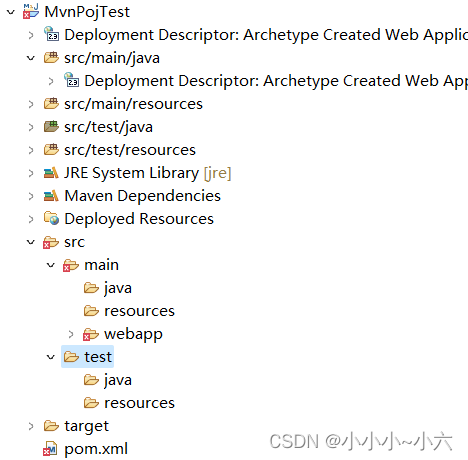
Task: Click the Maven Dependencies library icon
Action: pos(51,196)
